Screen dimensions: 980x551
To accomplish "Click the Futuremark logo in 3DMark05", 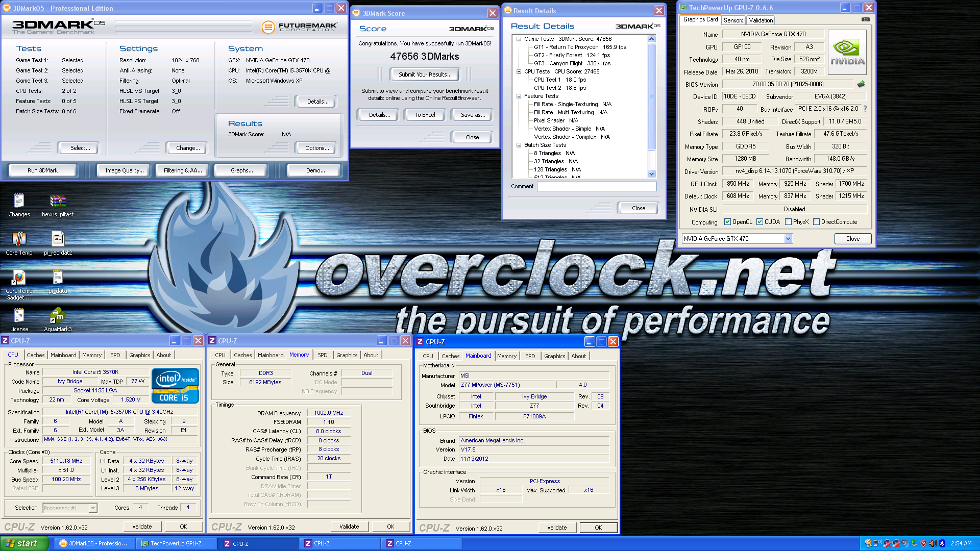I will pyautogui.click(x=300, y=27).
